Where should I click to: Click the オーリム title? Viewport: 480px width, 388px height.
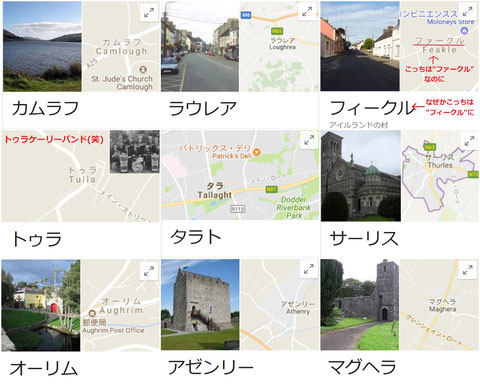click(x=44, y=369)
